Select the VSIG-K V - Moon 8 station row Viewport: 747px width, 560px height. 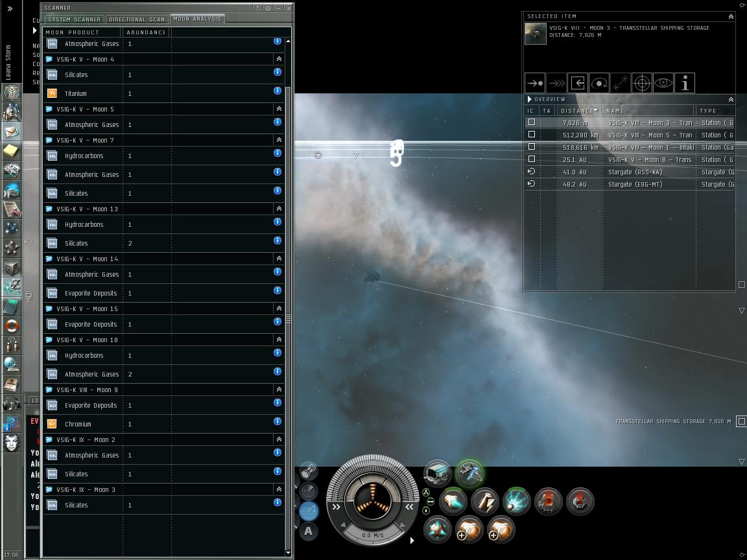click(630, 159)
